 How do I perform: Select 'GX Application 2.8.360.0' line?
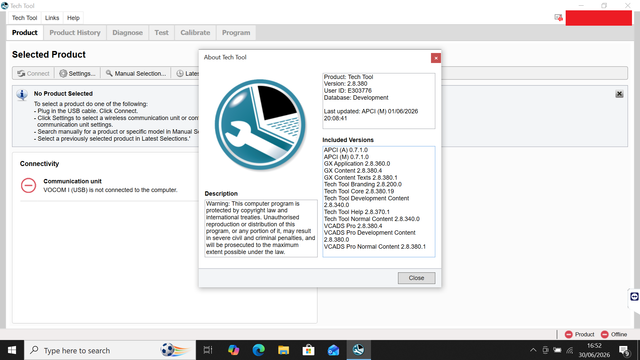coord(357,164)
